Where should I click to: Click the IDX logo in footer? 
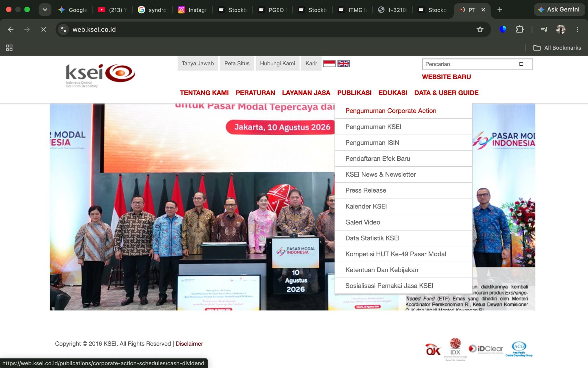click(455, 349)
